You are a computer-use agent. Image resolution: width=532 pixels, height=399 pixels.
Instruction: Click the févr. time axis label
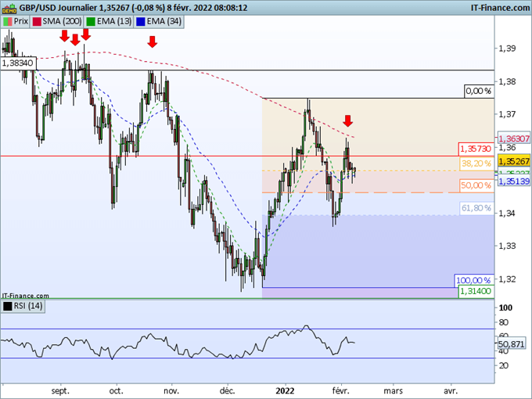[x=340, y=391]
